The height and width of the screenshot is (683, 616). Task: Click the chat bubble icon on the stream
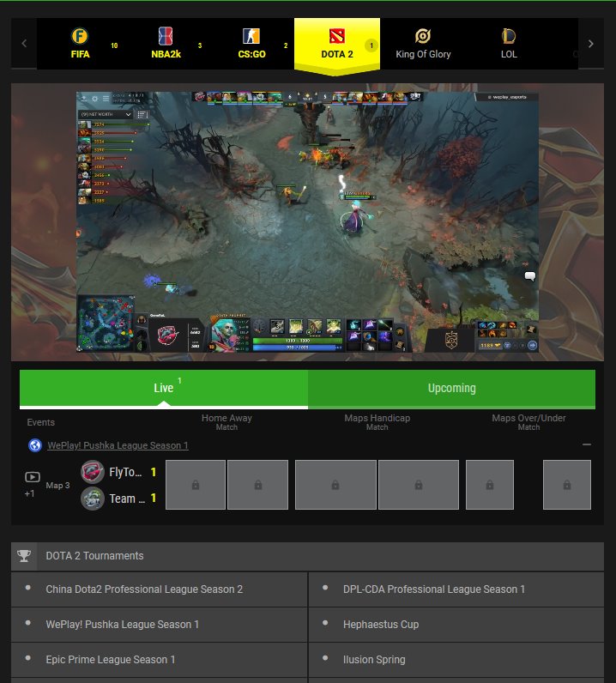pos(529,275)
